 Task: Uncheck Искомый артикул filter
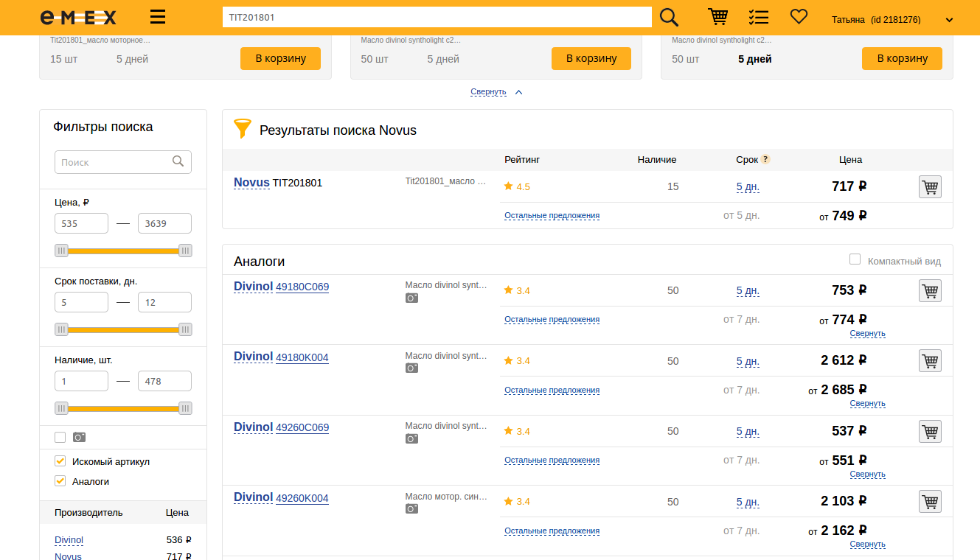[x=60, y=461]
